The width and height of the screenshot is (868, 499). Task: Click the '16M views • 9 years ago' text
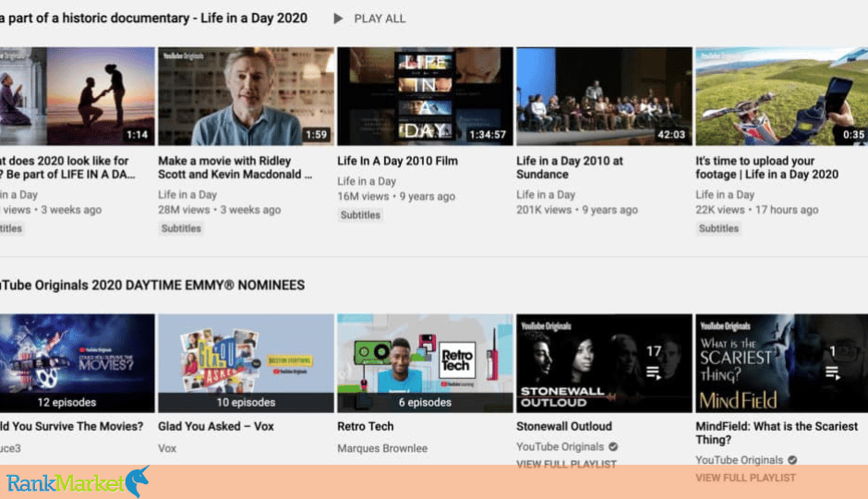point(396,197)
